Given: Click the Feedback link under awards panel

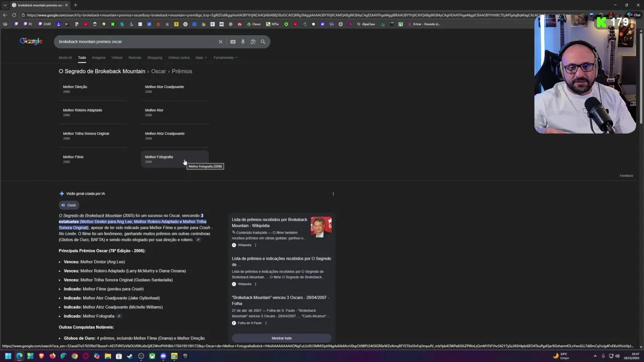Looking at the screenshot, I should pos(626,175).
